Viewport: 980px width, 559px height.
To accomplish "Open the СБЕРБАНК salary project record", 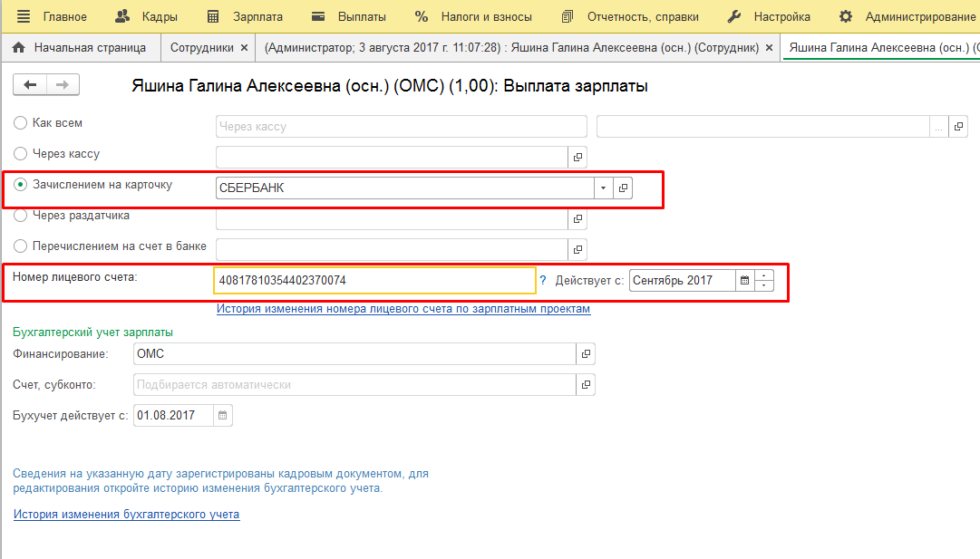I will pyautogui.click(x=623, y=188).
